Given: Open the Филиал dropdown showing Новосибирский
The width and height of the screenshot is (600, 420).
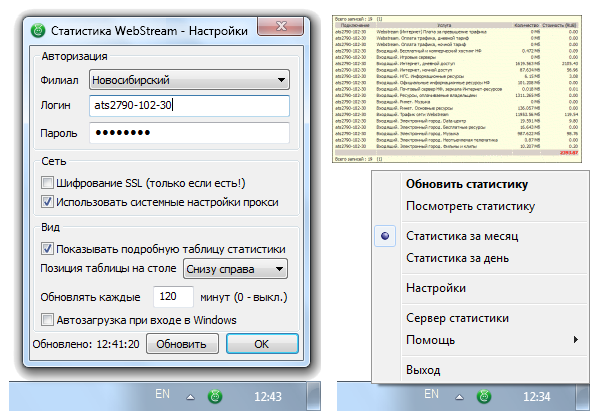Looking at the screenshot, I should [x=189, y=80].
